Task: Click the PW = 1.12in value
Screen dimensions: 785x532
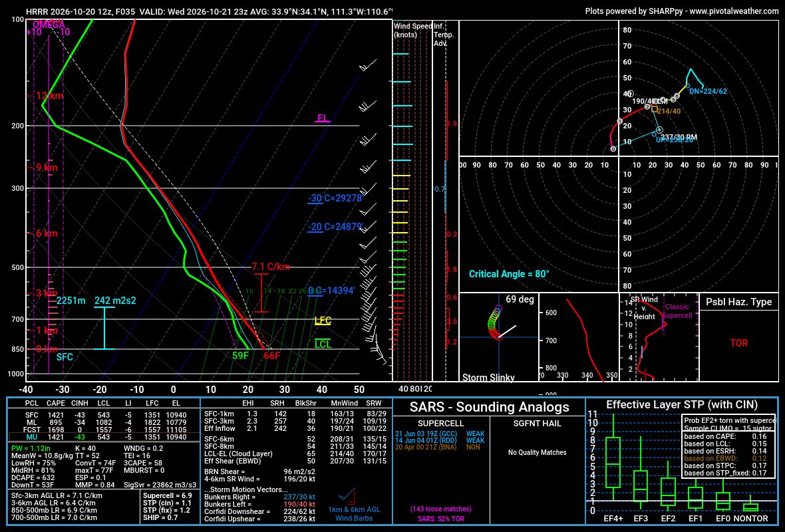Action: [x=31, y=448]
